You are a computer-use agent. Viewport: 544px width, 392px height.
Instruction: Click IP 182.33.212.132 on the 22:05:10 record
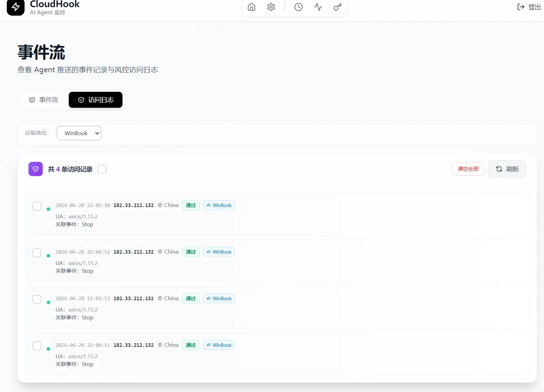tap(134, 205)
